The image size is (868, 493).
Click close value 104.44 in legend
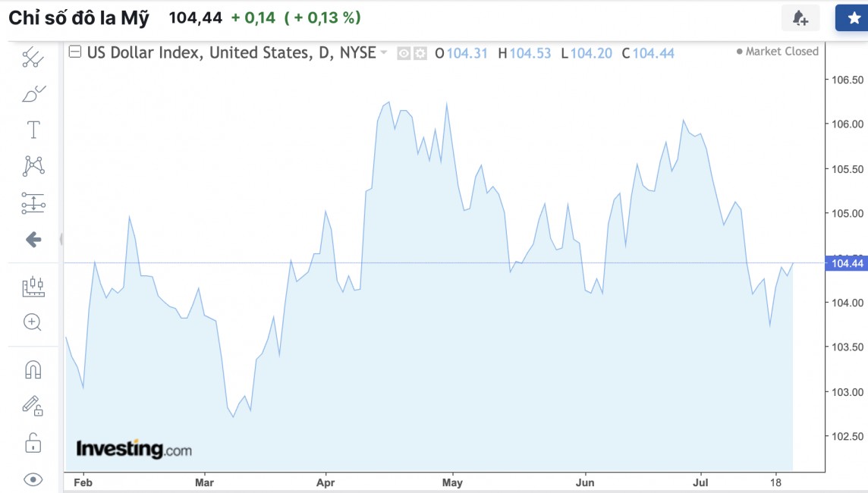653,54
